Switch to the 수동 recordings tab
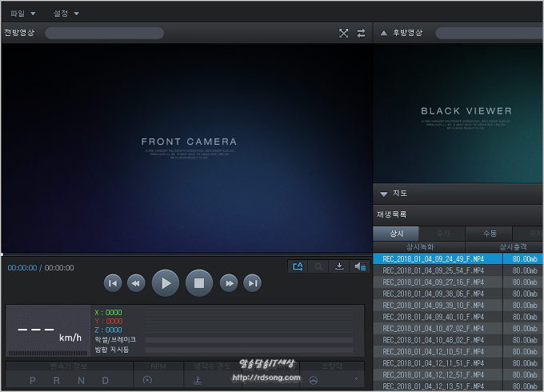The image size is (544, 392). coord(489,233)
